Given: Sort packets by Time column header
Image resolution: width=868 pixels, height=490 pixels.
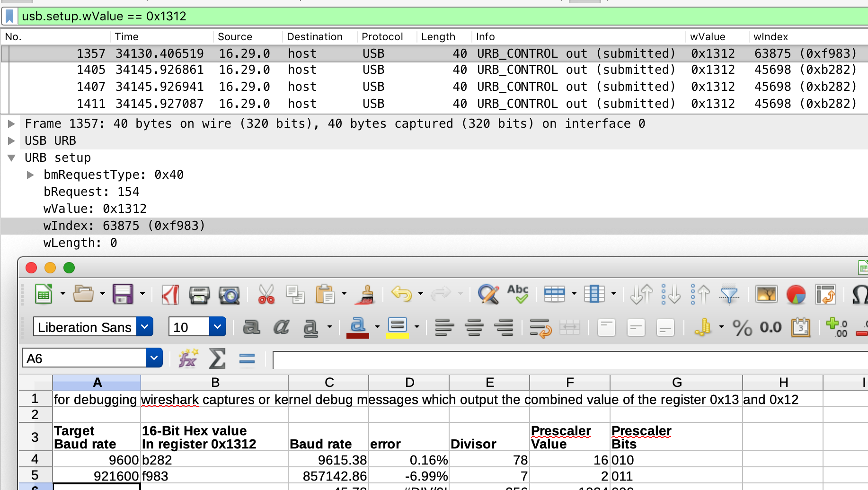Looking at the screenshot, I should [161, 37].
